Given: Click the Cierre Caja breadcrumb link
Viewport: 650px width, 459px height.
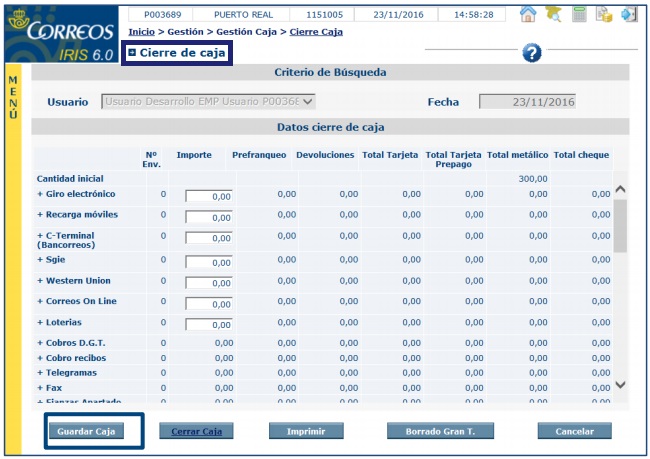Looking at the screenshot, I should coord(316,32).
